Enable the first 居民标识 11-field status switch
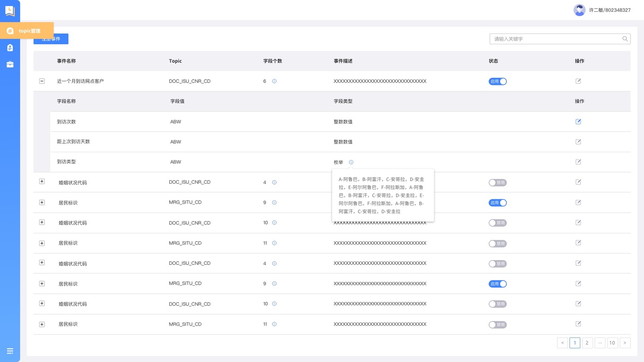The height and width of the screenshot is (362, 644). coord(497,244)
